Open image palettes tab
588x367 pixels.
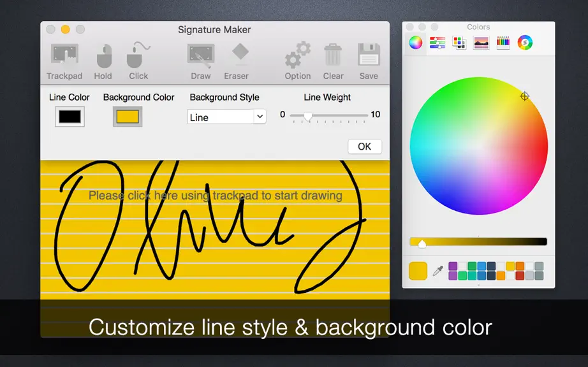481,43
